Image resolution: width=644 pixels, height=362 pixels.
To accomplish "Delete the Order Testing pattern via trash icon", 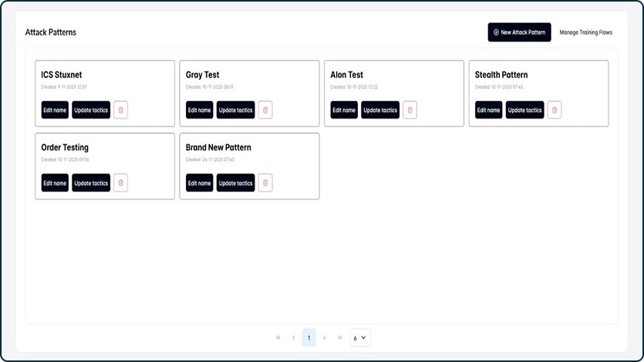I will click(121, 183).
